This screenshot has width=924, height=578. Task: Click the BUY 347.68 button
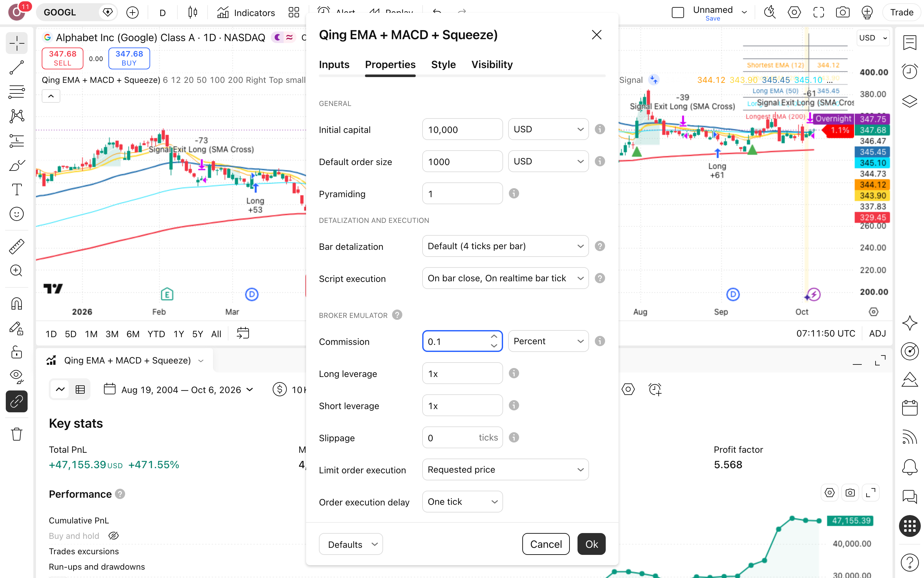coord(129,58)
